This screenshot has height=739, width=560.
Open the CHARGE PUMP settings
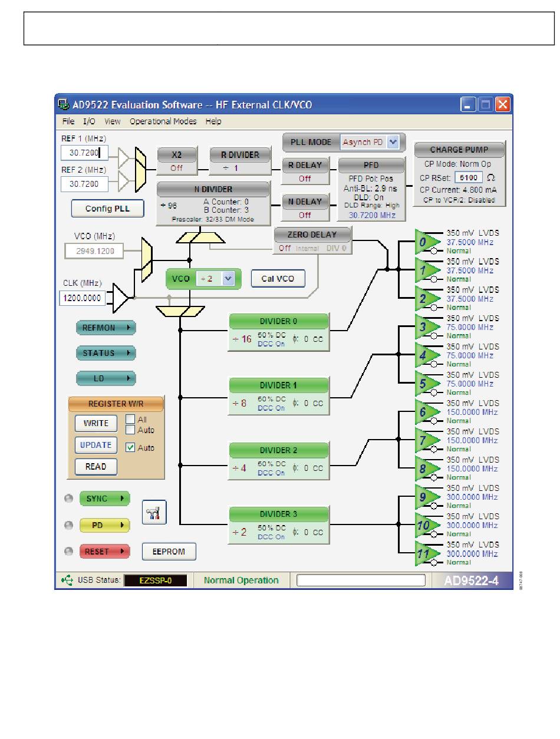pyautogui.click(x=459, y=173)
